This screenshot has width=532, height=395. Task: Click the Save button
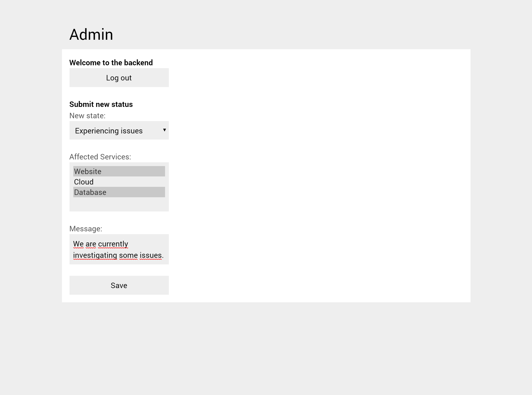click(x=119, y=285)
